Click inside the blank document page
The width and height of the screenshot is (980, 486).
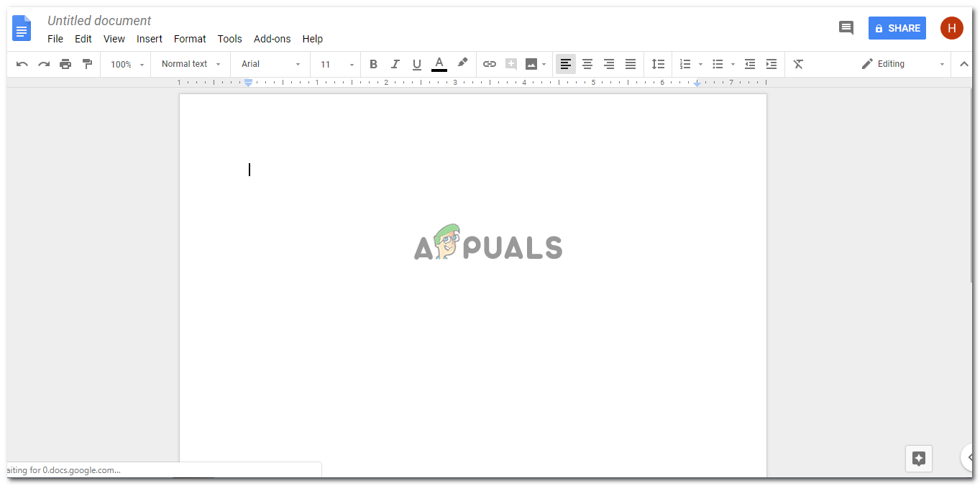tap(473, 285)
